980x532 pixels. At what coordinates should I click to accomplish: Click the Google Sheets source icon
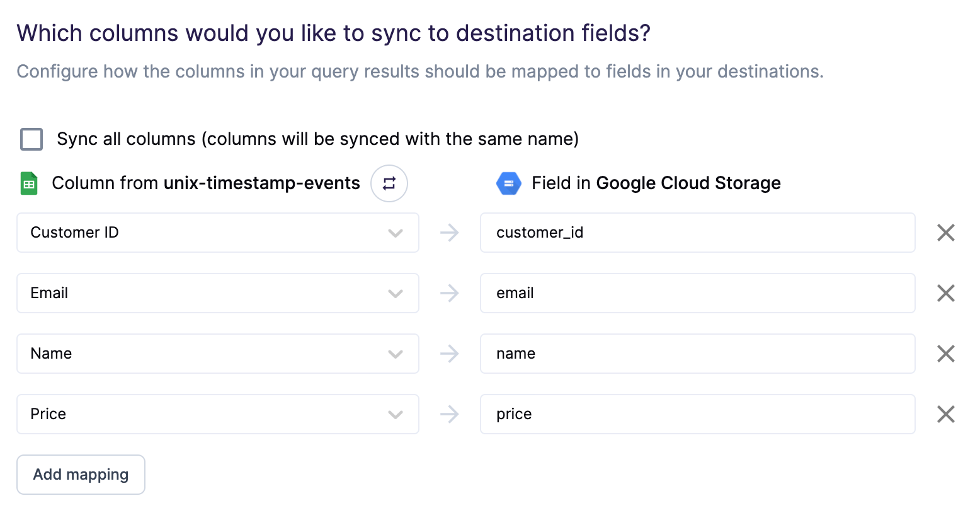29,183
